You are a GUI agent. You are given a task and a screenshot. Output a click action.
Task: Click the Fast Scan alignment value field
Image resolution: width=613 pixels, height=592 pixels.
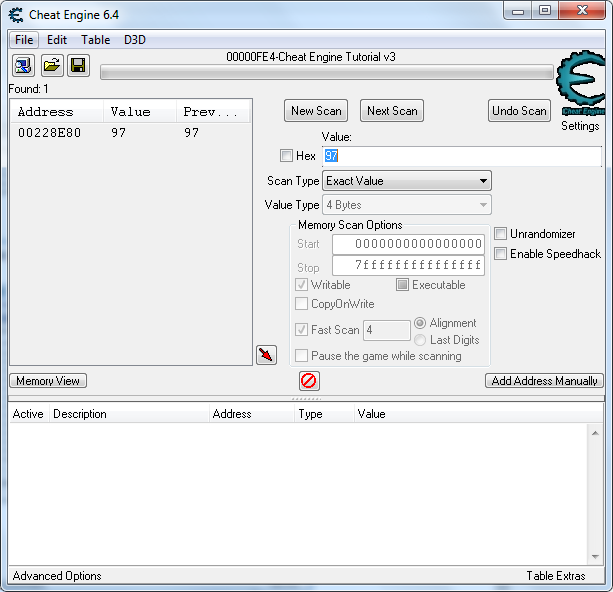coord(387,330)
